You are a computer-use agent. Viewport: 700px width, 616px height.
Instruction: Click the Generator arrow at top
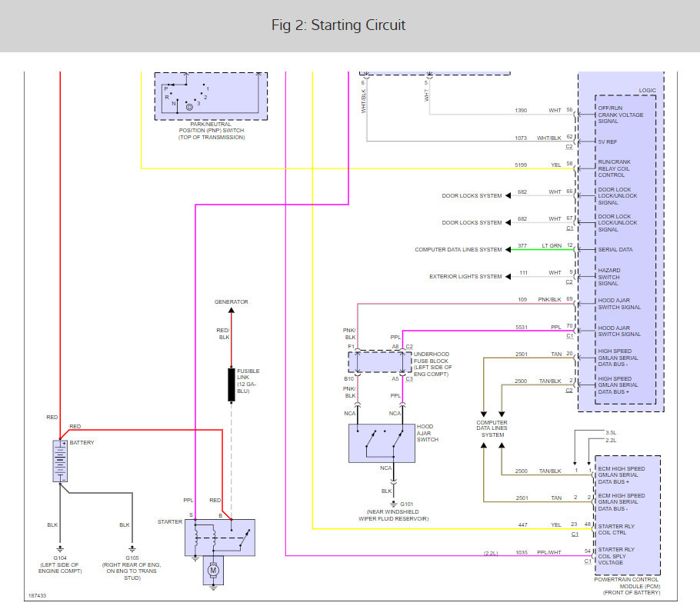(232, 310)
